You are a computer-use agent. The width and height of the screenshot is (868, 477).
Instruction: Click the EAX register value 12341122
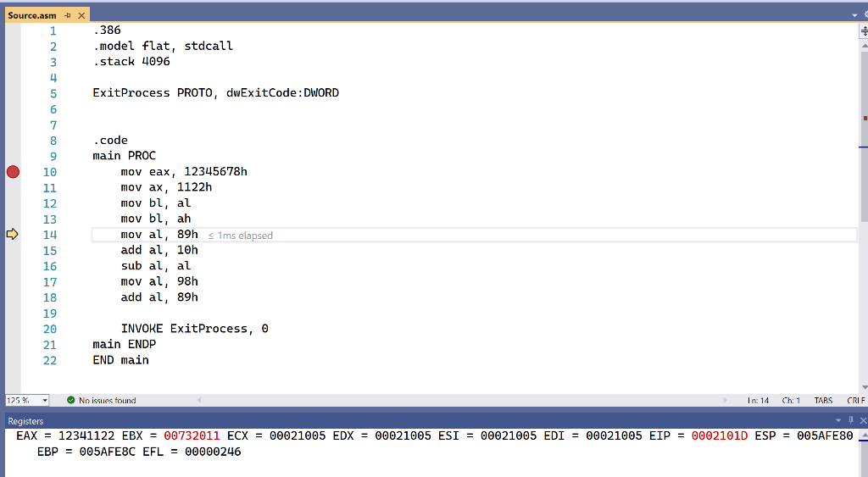(x=86, y=436)
